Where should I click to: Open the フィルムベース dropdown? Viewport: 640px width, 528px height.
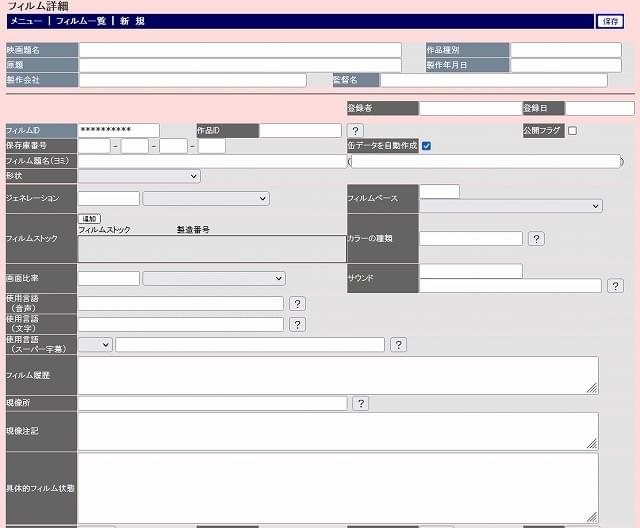coord(510,206)
